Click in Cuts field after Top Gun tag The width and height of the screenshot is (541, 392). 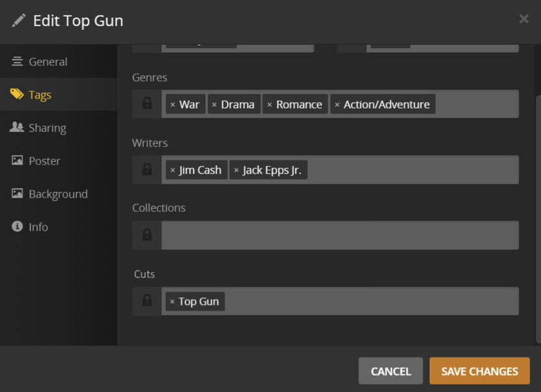point(372,301)
